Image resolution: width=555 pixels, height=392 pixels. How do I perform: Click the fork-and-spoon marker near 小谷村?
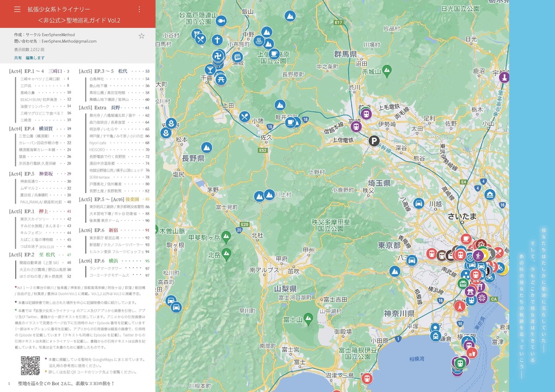[x=201, y=38]
